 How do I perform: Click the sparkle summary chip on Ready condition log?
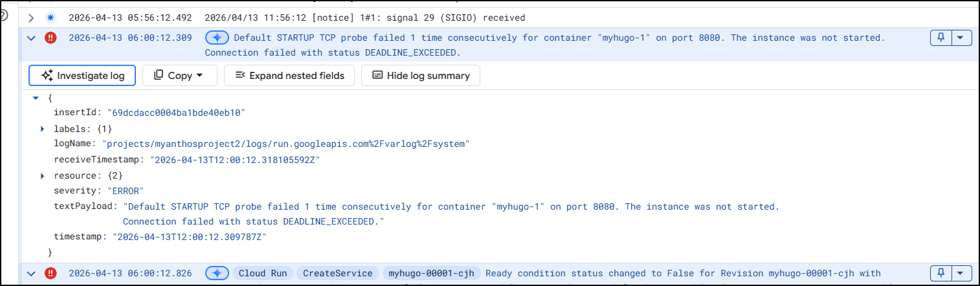[x=217, y=273]
